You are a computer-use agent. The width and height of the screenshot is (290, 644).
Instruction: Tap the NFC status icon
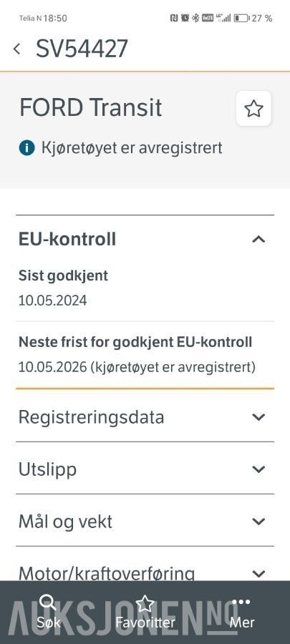tap(174, 18)
